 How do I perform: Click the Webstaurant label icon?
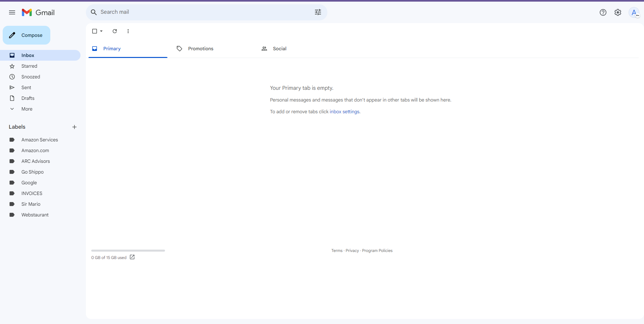(x=12, y=215)
